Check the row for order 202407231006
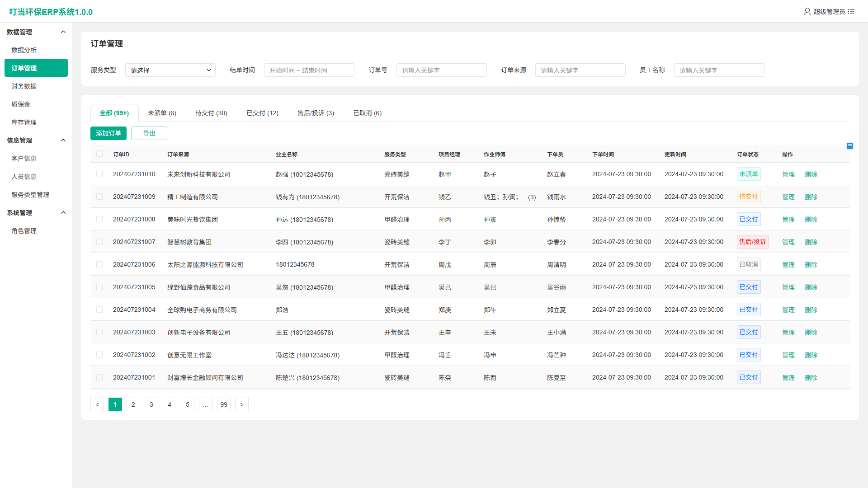 tap(99, 264)
